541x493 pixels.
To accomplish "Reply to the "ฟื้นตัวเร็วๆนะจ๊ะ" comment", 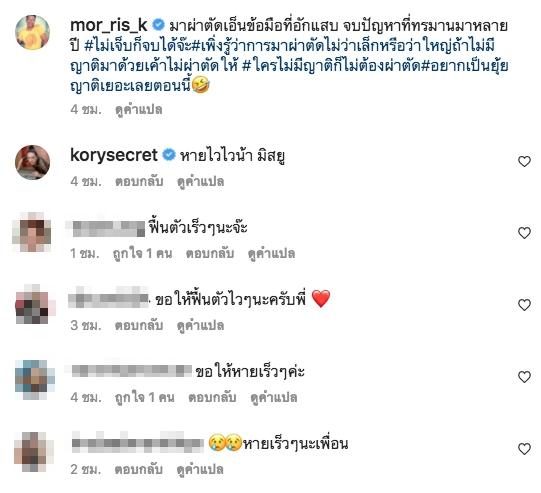I will 210,254.
